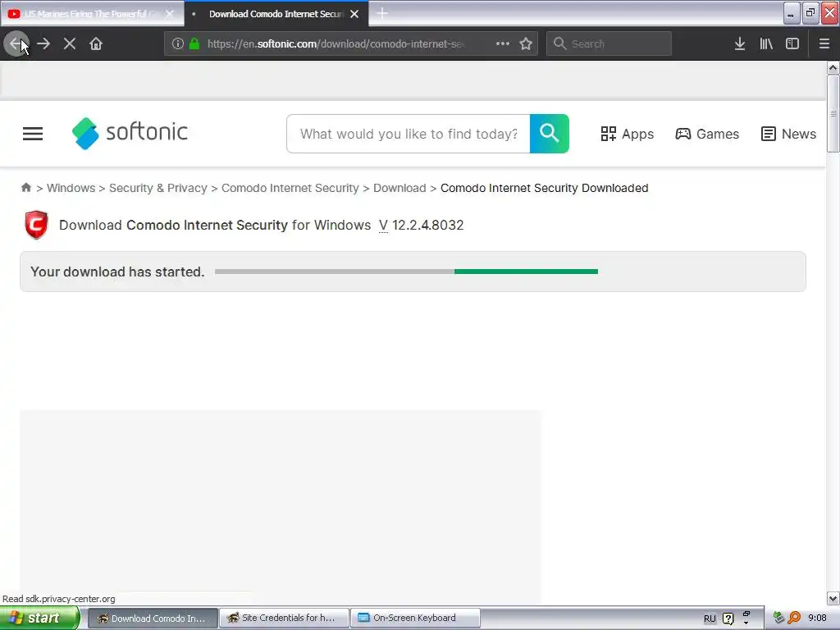This screenshot has width=840, height=630.
Task: Open the Firefox downloads arrow icon
Action: pyautogui.click(x=740, y=43)
